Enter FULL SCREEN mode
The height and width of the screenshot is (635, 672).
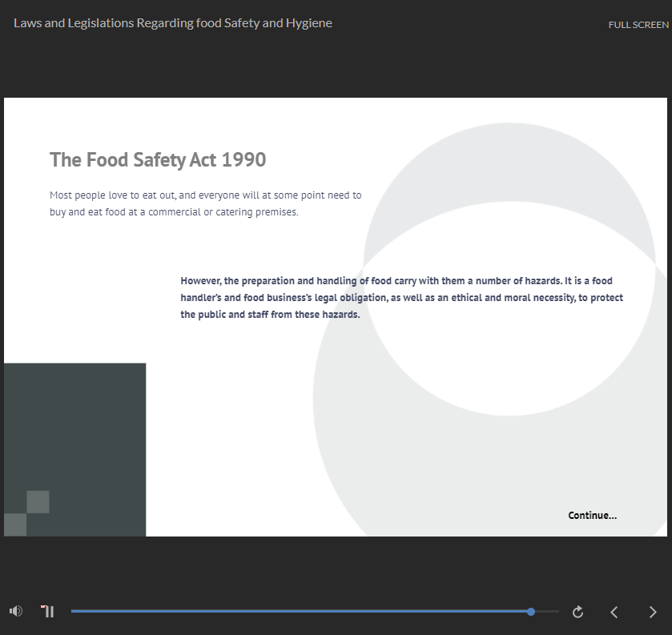coord(638,25)
